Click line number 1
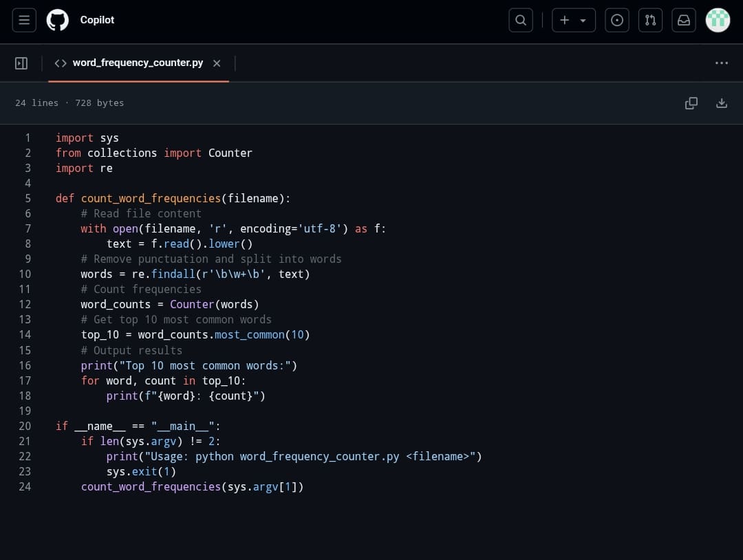 pyautogui.click(x=28, y=138)
